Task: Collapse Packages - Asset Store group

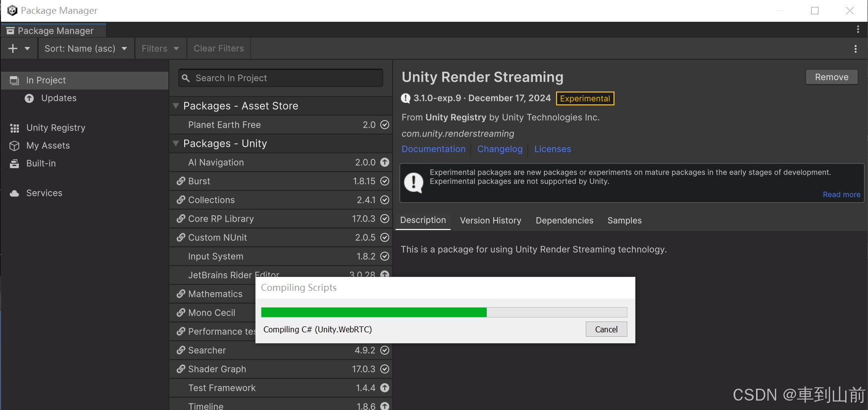Action: [176, 106]
